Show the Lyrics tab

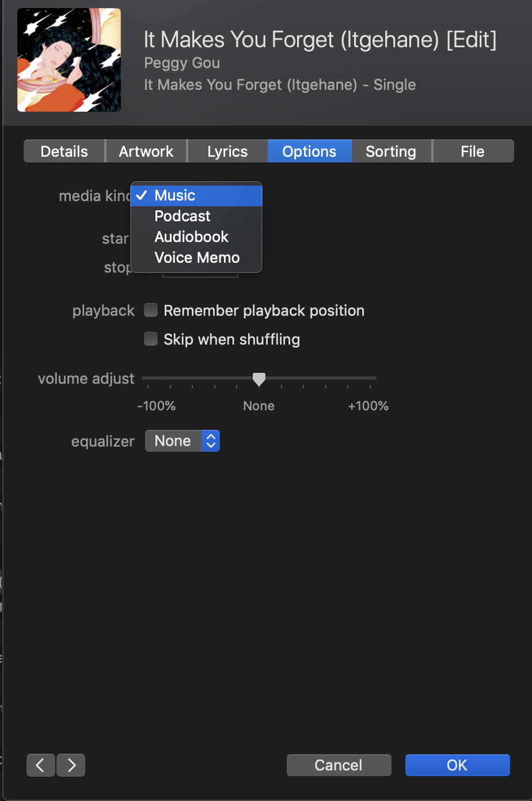tap(227, 152)
